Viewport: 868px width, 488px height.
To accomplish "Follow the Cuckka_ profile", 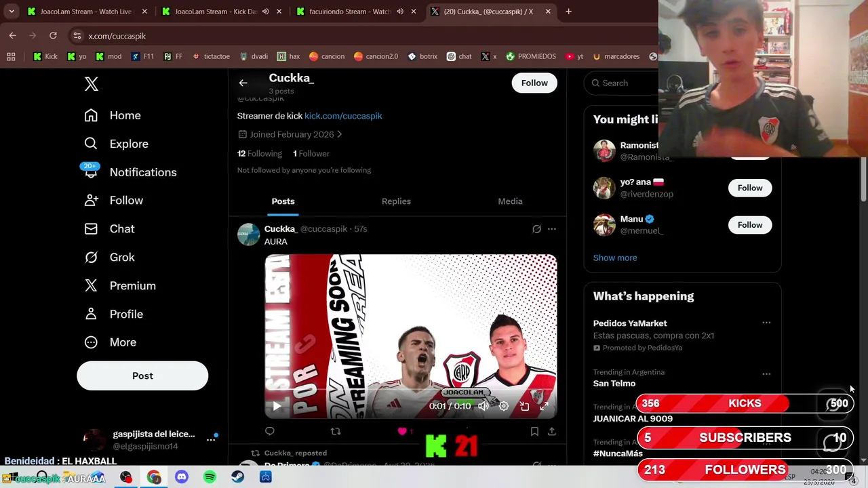I will 534,83.
